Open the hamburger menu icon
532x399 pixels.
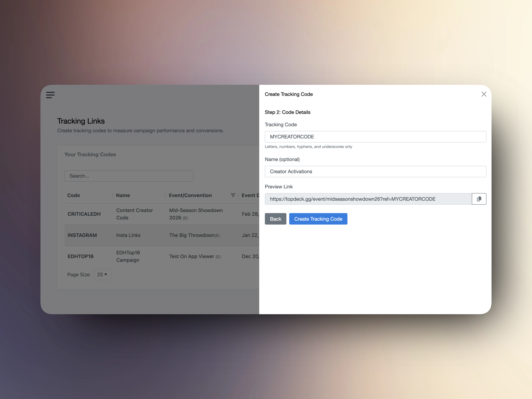tap(50, 95)
